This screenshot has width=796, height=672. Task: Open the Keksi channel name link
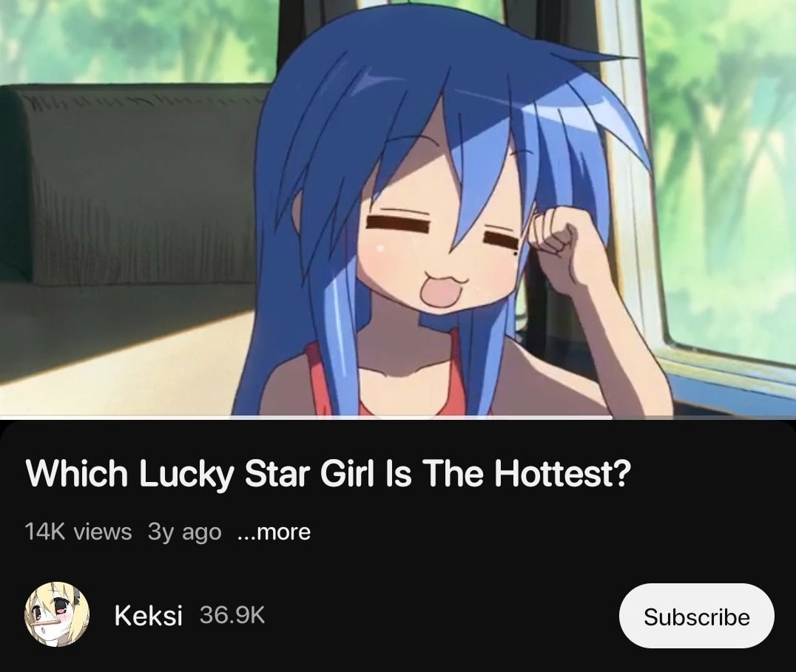point(148,616)
